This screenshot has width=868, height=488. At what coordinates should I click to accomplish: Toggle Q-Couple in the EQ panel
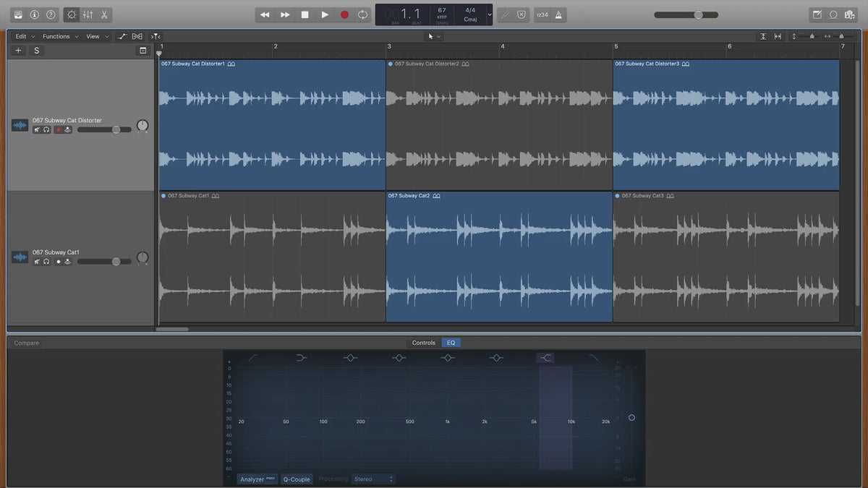point(297,479)
